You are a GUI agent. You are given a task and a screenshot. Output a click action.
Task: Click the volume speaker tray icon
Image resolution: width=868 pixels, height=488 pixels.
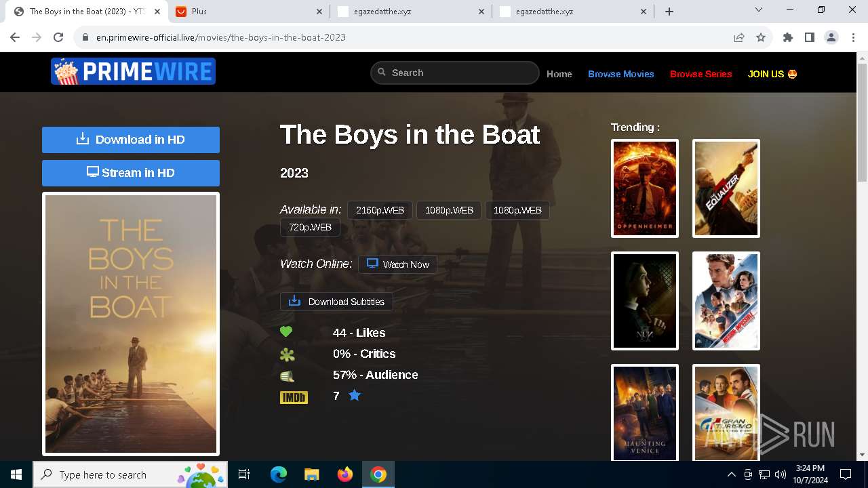[781, 474]
